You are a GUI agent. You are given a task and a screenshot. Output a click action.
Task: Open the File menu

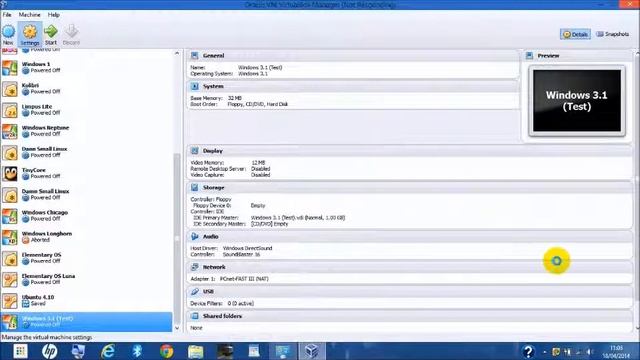click(x=7, y=15)
